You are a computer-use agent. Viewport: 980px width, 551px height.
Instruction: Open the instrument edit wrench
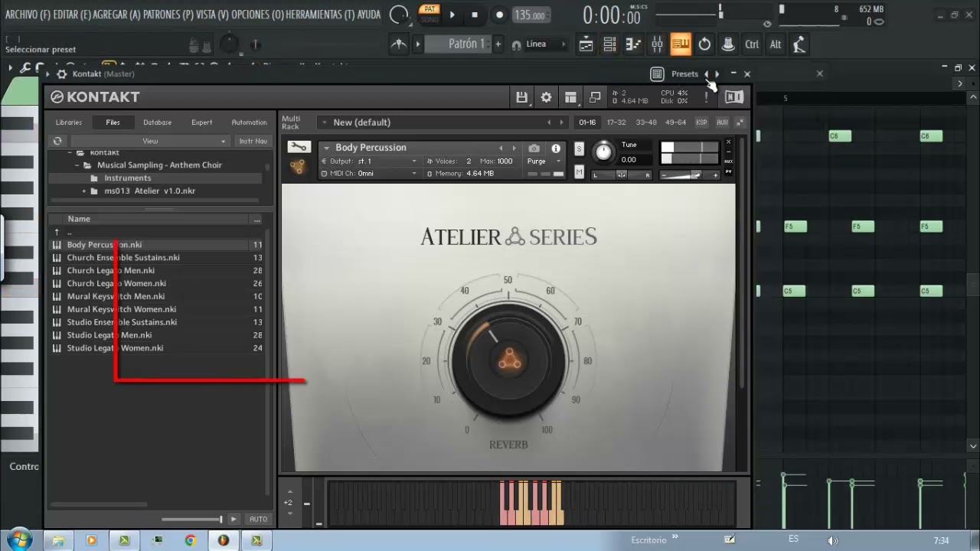[299, 147]
